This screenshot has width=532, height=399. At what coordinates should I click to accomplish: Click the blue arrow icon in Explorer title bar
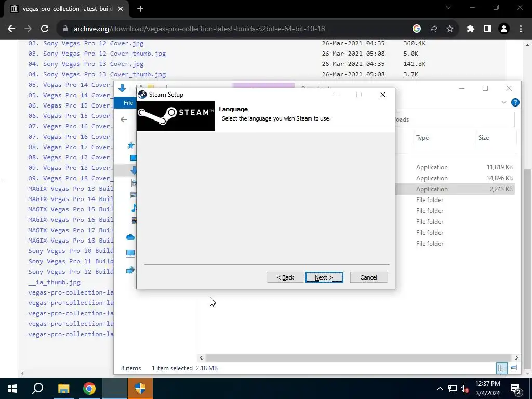point(122,88)
